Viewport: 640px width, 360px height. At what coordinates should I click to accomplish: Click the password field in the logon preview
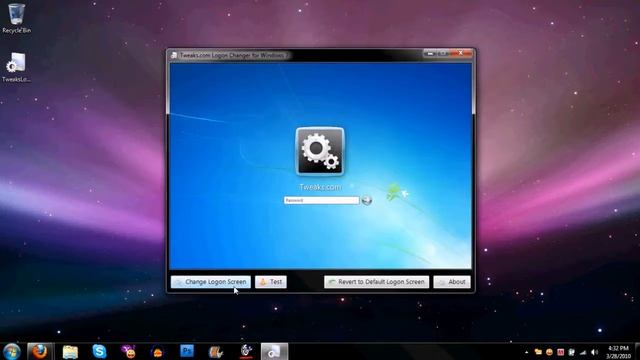(x=321, y=200)
